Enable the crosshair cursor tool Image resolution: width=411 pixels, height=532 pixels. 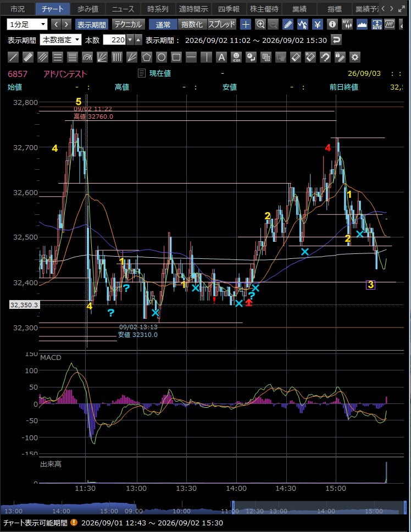(246, 24)
